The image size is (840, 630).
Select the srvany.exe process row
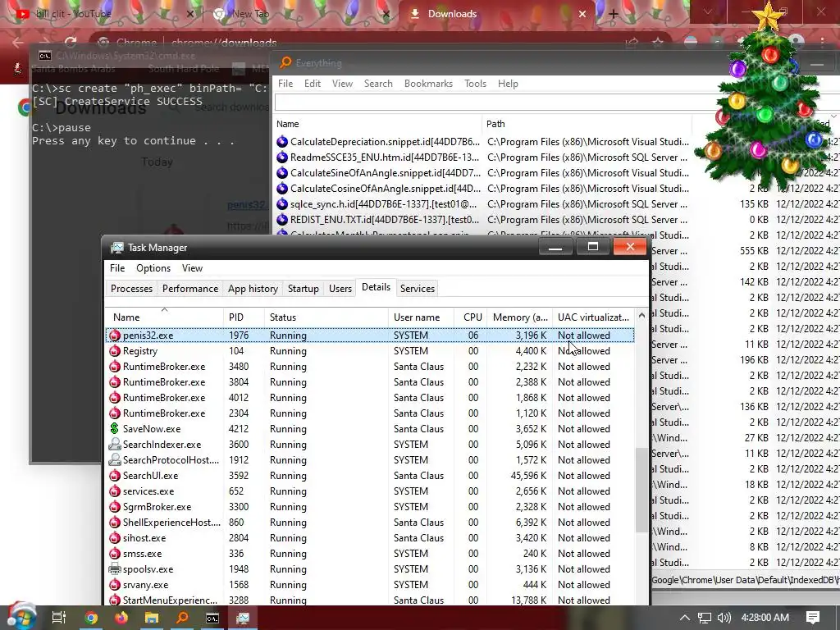pos(370,584)
